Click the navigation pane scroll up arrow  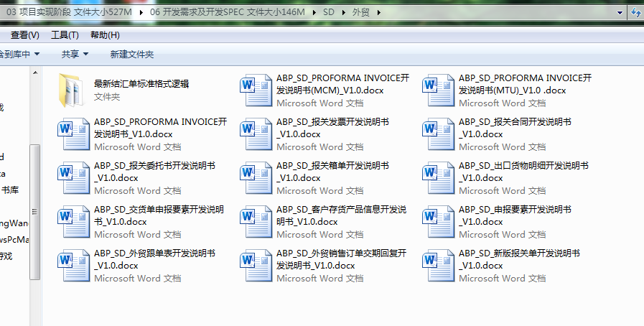35,73
